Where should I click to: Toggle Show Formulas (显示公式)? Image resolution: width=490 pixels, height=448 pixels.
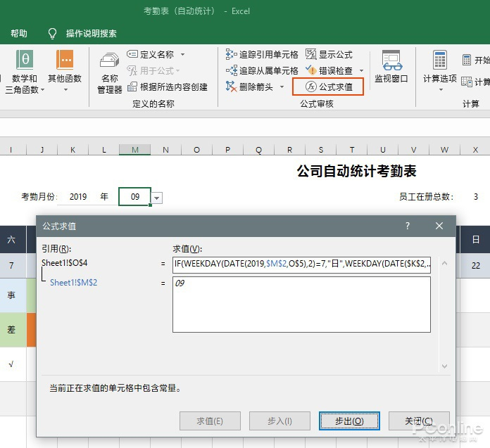tap(329, 54)
